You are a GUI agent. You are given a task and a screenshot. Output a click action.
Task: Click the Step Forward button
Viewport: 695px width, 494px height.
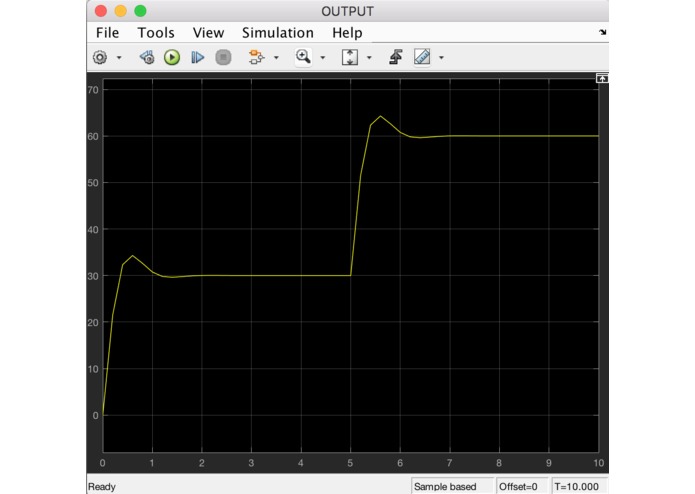click(x=197, y=57)
